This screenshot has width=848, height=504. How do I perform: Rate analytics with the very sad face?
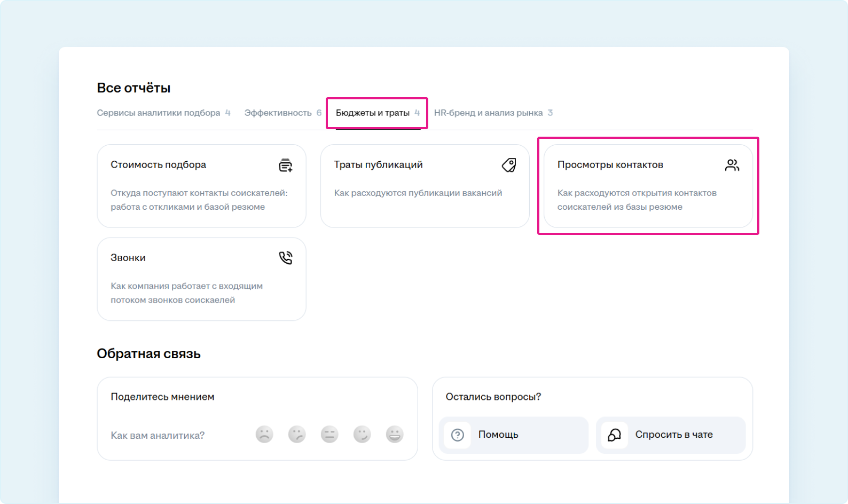[264, 435]
